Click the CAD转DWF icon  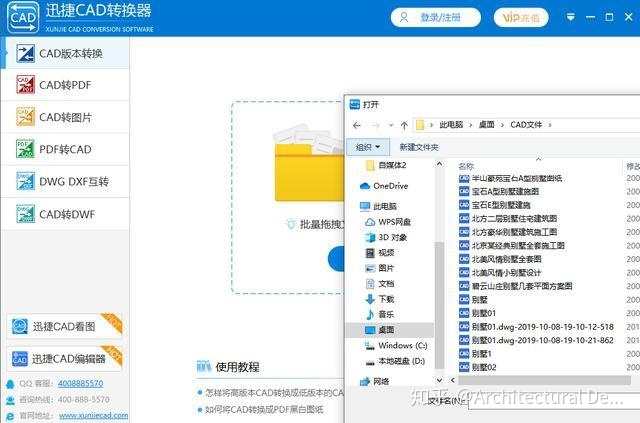pyautogui.click(x=25, y=214)
